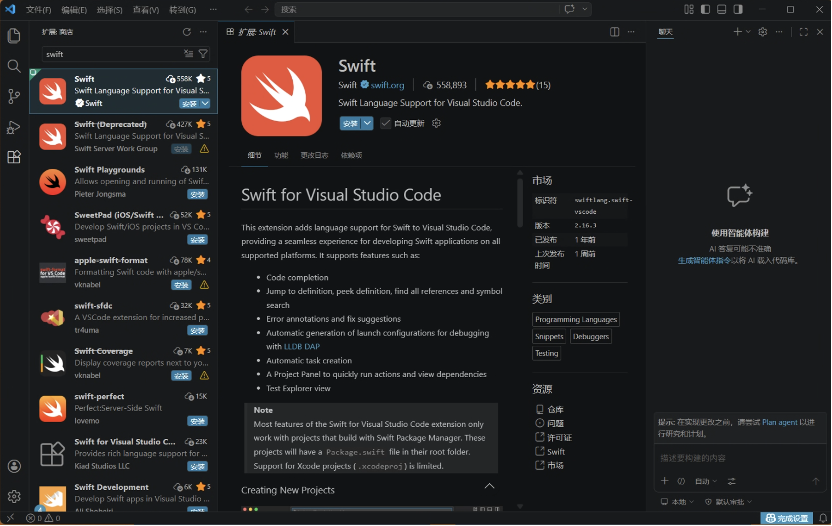832x526 pixels.
Task: Open the Explorer view in activity bar
Action: point(14,36)
